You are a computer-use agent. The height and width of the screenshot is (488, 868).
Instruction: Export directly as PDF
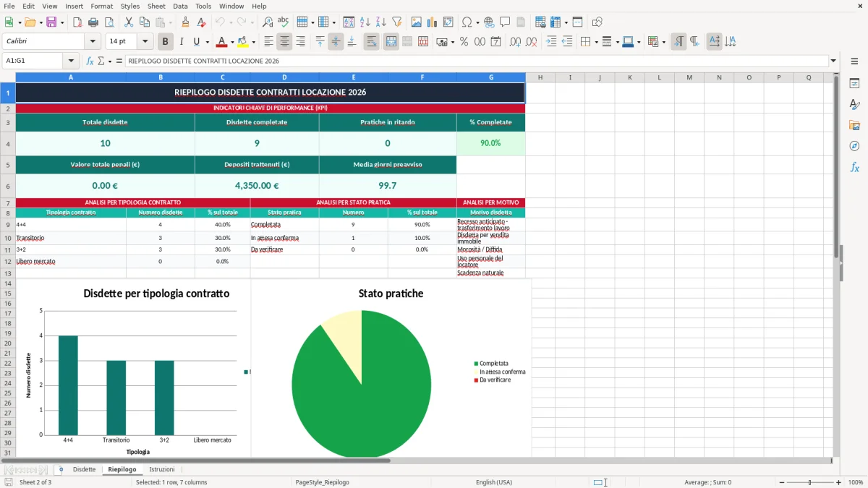pyautogui.click(x=77, y=22)
